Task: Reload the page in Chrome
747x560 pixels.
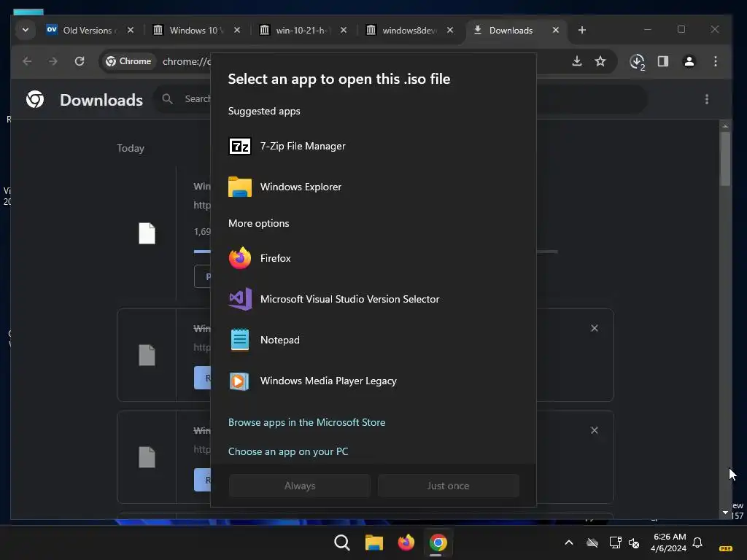Action: point(80,61)
